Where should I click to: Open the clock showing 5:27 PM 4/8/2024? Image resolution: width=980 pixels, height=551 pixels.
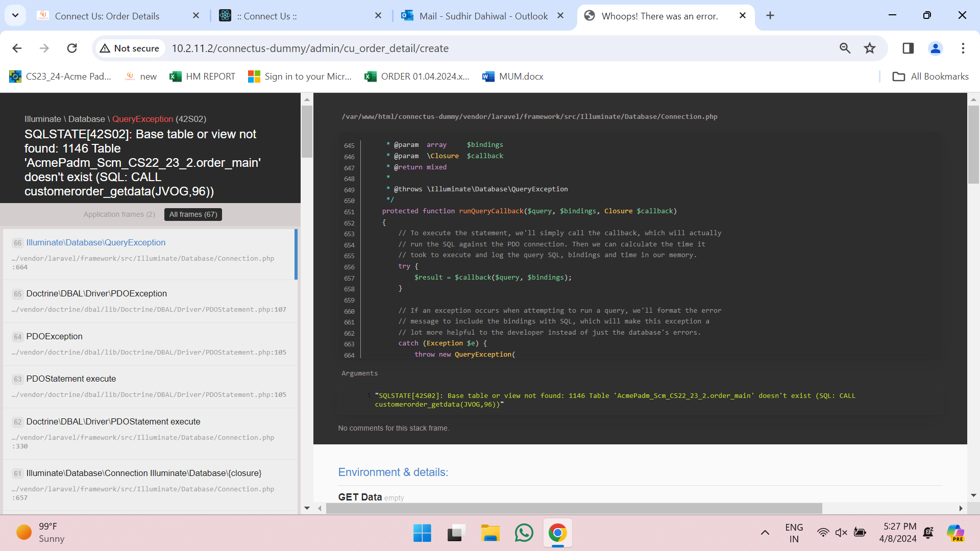[x=898, y=533]
